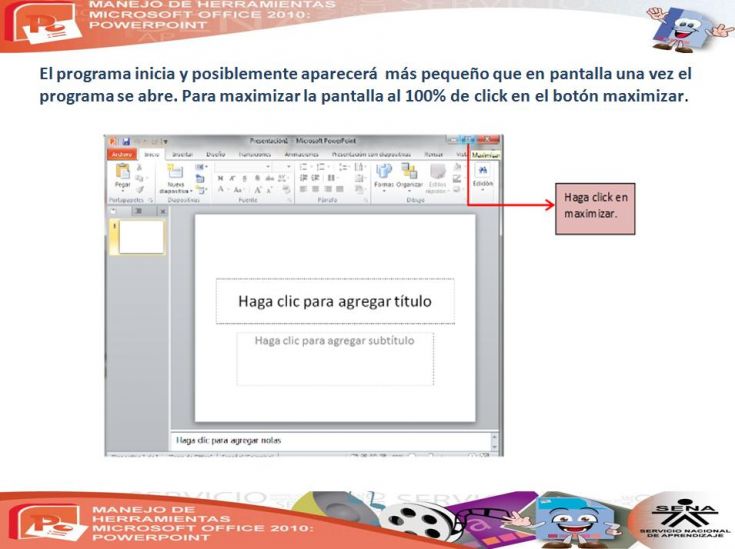Image resolution: width=735 pixels, height=549 pixels.
Task: Open the font size combo box
Action: [282, 166]
